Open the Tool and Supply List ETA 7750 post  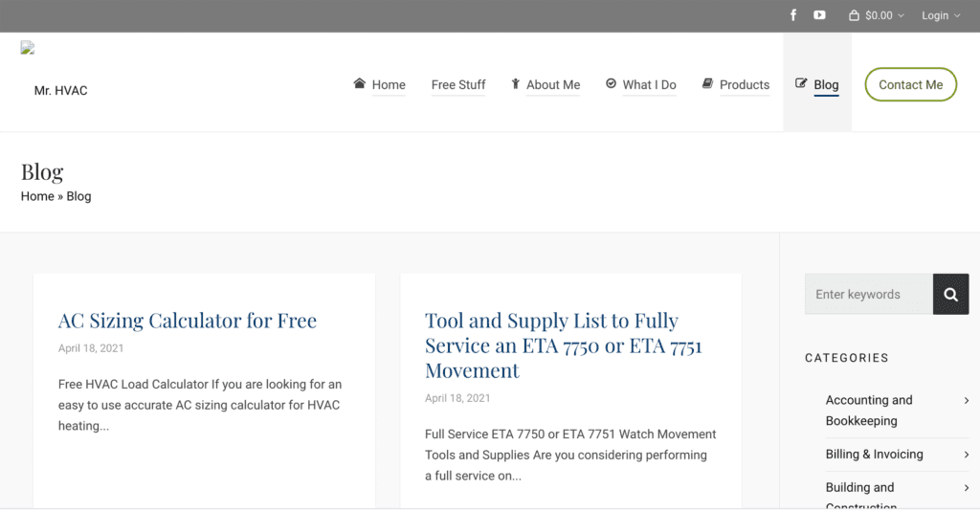coord(564,345)
